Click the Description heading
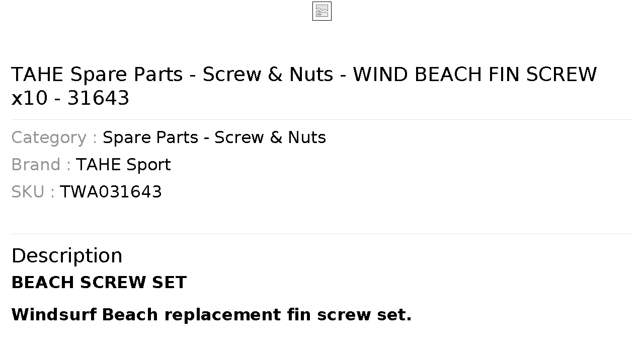Viewport: 644px width, 343px height. click(x=67, y=256)
